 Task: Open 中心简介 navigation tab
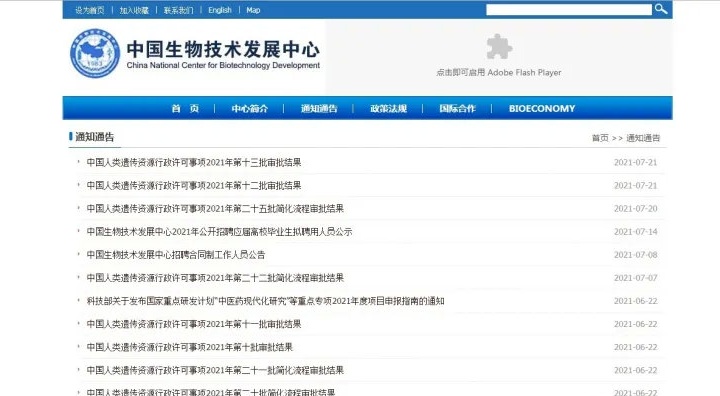(x=250, y=108)
